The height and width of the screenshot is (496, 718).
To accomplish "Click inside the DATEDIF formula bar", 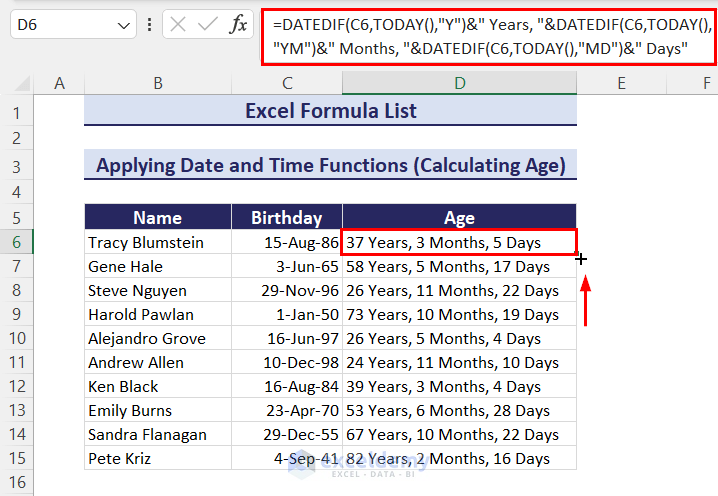I will click(x=490, y=38).
